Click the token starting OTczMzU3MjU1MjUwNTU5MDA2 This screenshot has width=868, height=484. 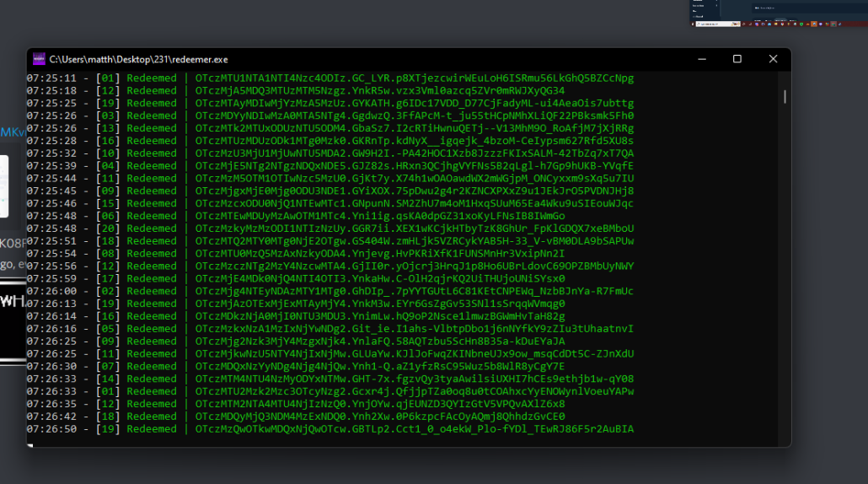coord(414,153)
